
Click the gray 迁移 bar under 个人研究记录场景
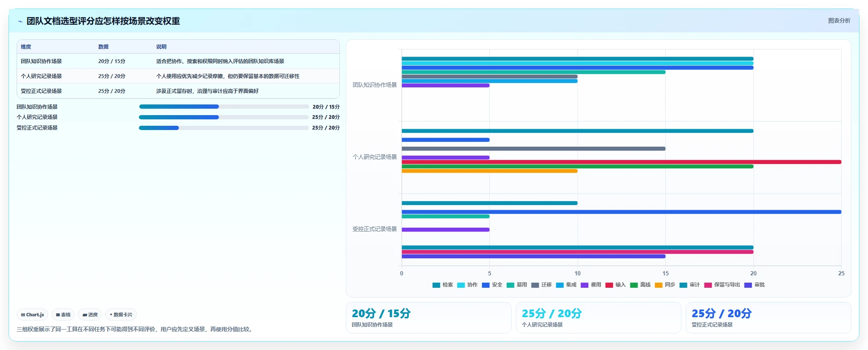[533, 149]
